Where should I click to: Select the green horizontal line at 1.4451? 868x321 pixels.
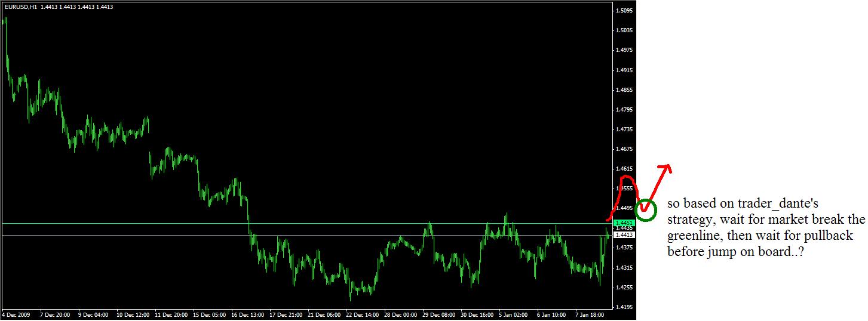pos(307,223)
